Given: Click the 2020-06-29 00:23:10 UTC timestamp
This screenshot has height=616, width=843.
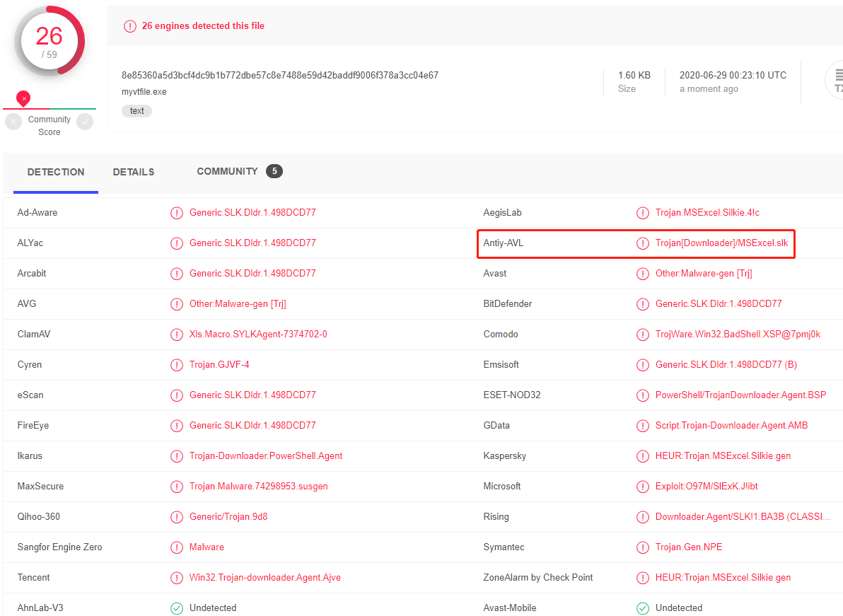Looking at the screenshot, I should tap(733, 75).
